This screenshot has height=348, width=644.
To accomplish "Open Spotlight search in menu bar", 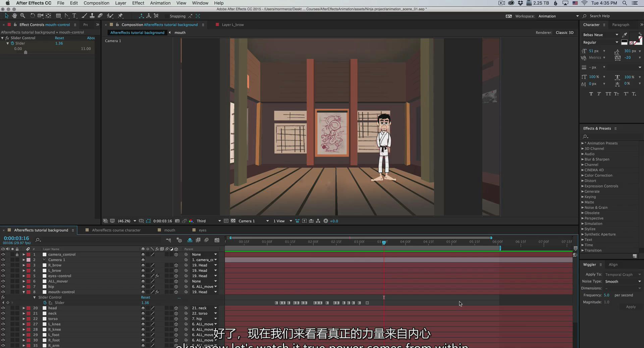I will [625, 3].
